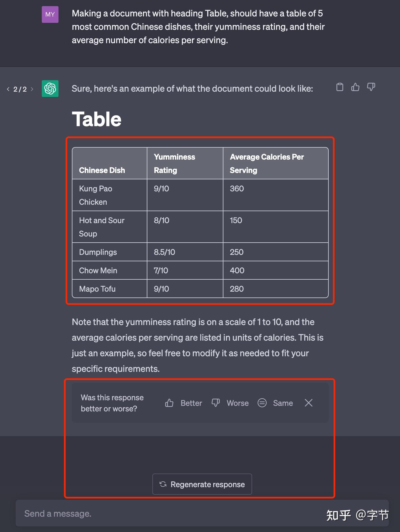400x532 pixels.
Task: Rate the regenerated response as Better
Action: point(183,403)
